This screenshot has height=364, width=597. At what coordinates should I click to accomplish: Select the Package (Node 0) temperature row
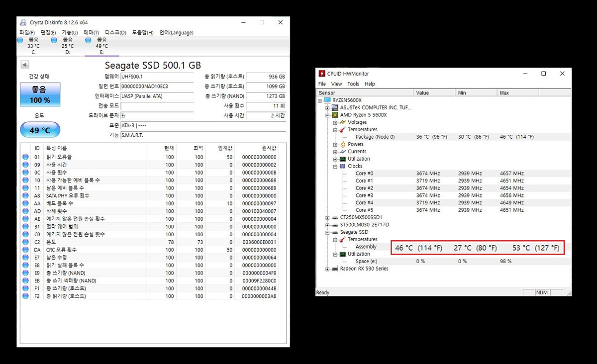(444, 137)
